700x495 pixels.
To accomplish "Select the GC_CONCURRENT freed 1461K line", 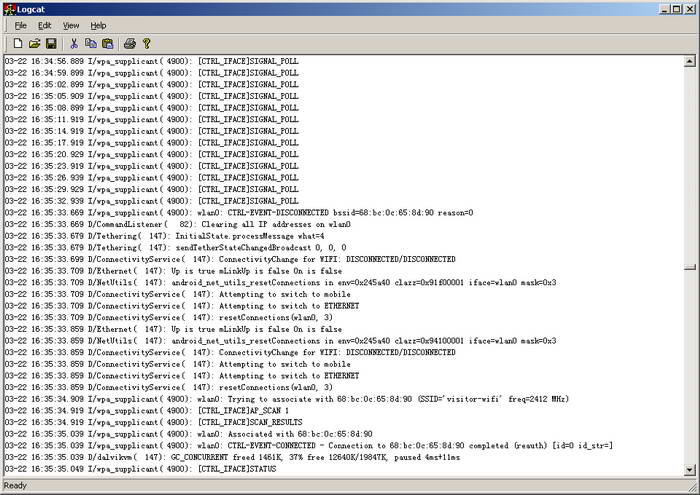I will [232, 457].
